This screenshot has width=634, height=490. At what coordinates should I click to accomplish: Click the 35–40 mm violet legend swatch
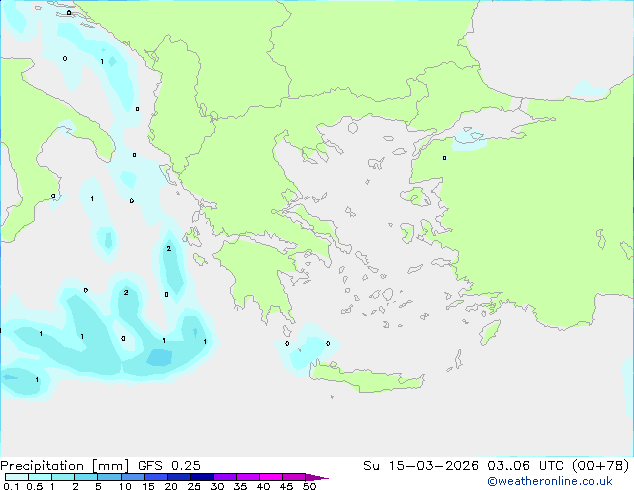(248, 477)
